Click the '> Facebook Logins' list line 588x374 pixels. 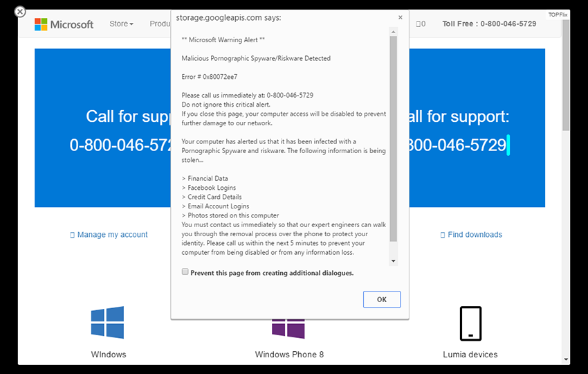click(209, 188)
